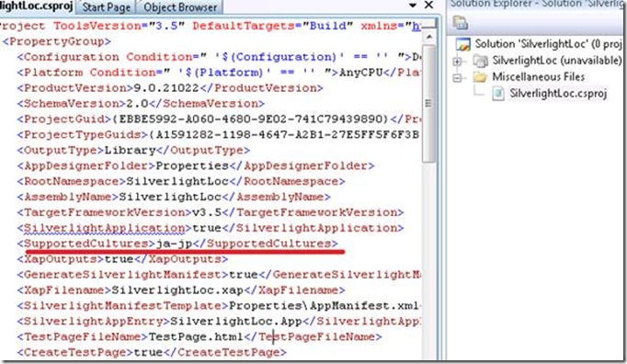Click the OutputType Library value
The height and width of the screenshot is (364, 627).
130,151
